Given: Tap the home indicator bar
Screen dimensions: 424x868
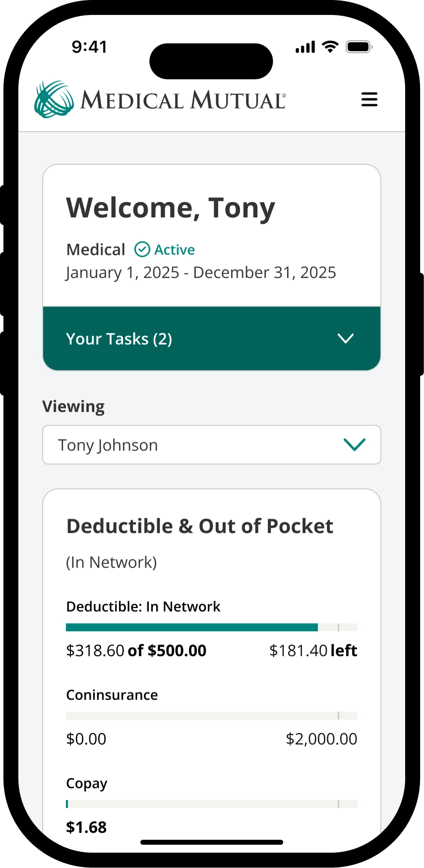Looking at the screenshot, I should tap(212, 842).
